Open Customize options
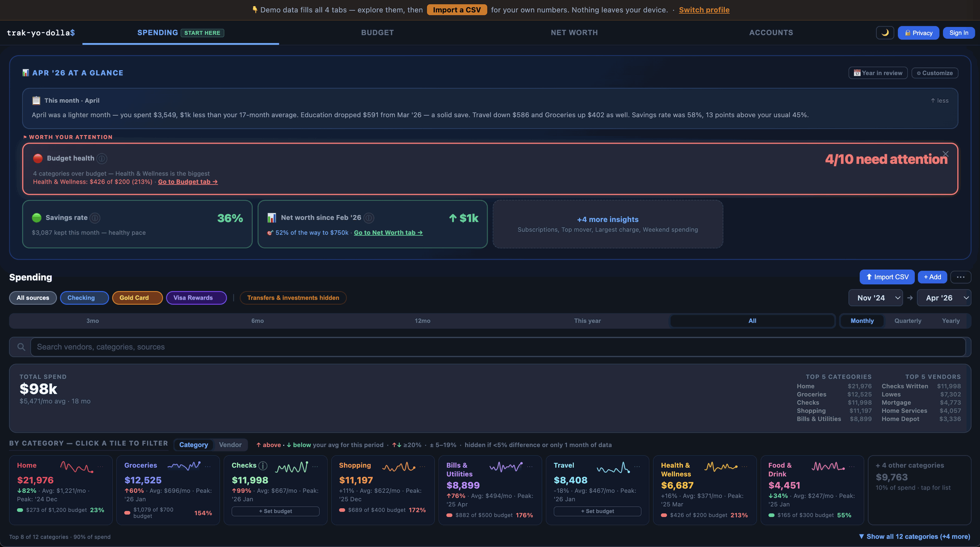This screenshot has height=547, width=980. coord(935,73)
